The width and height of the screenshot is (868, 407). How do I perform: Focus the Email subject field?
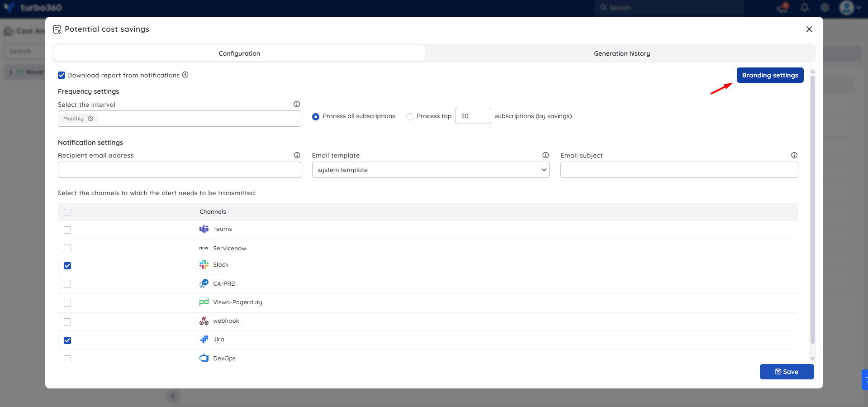[x=679, y=170]
